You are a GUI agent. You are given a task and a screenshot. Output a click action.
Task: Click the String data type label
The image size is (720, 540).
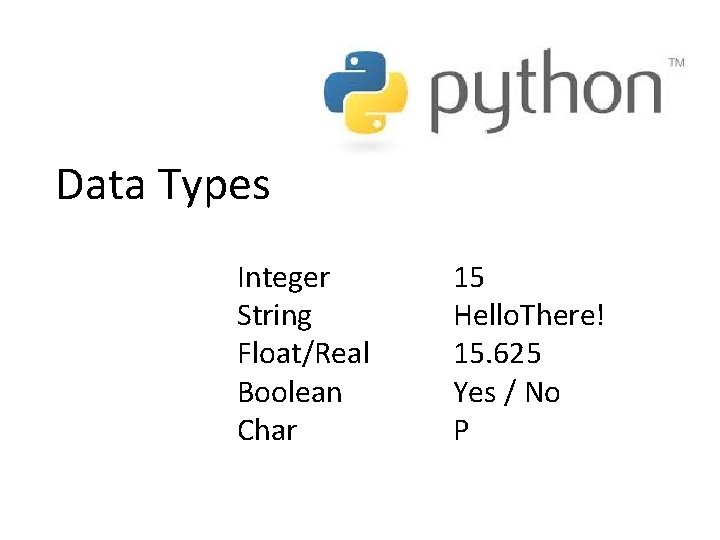coord(274,316)
